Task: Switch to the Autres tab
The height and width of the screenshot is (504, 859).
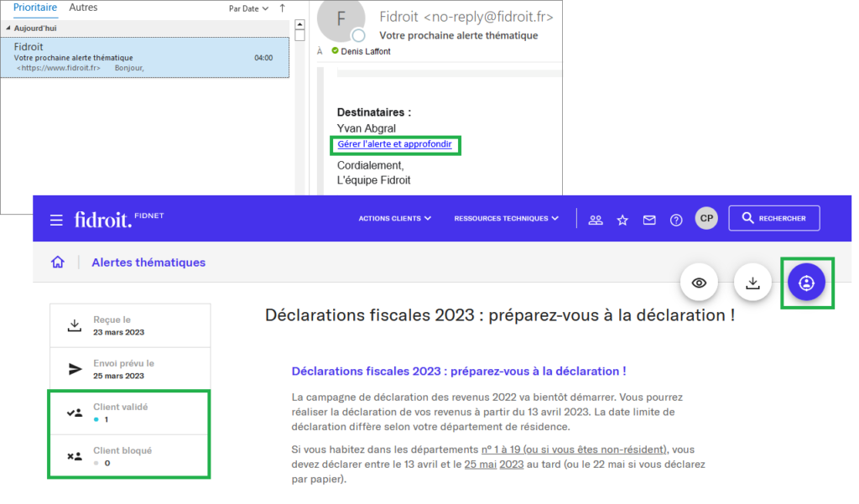Action: (83, 8)
